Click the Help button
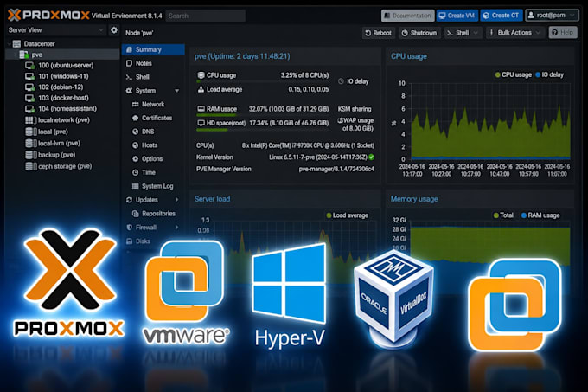588x392 pixels. point(563,33)
